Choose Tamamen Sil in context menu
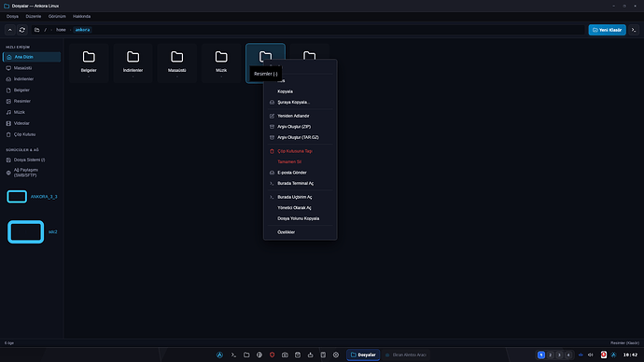 coord(301,162)
